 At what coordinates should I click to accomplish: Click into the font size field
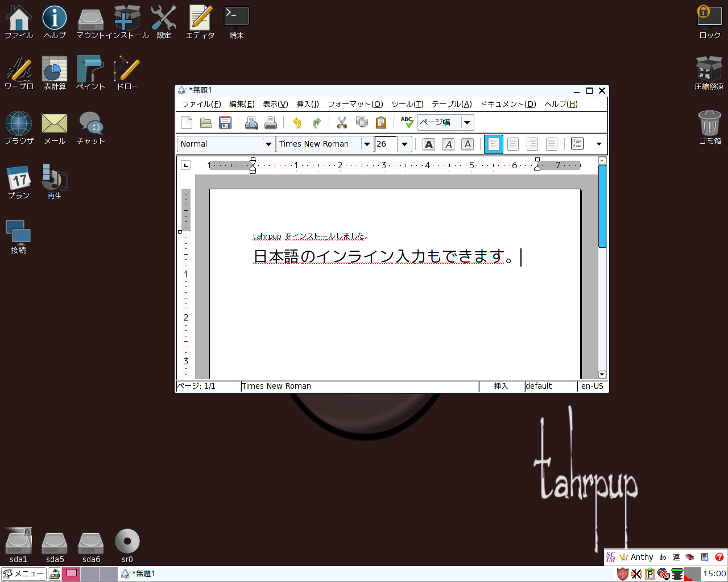[x=386, y=144]
